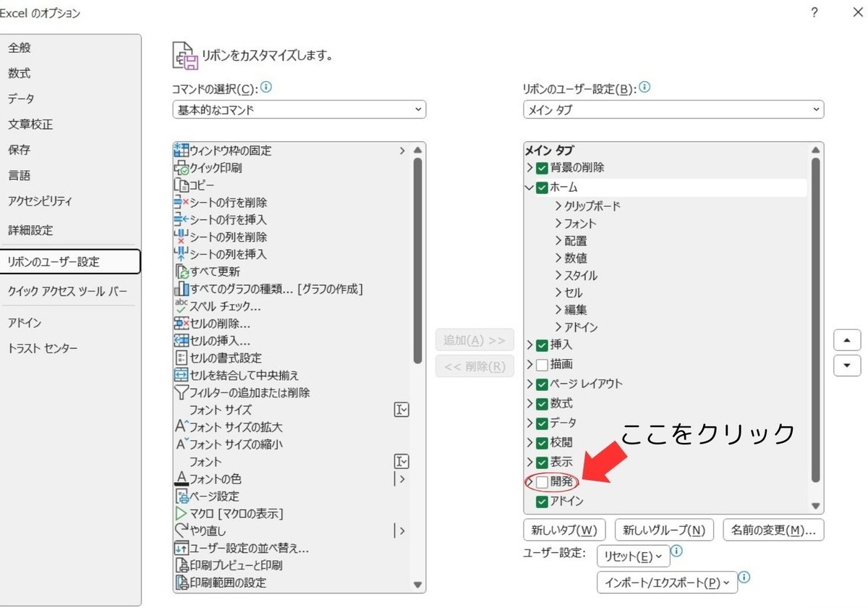
Task: Click the フォントの色 font color icon
Action: [182, 479]
